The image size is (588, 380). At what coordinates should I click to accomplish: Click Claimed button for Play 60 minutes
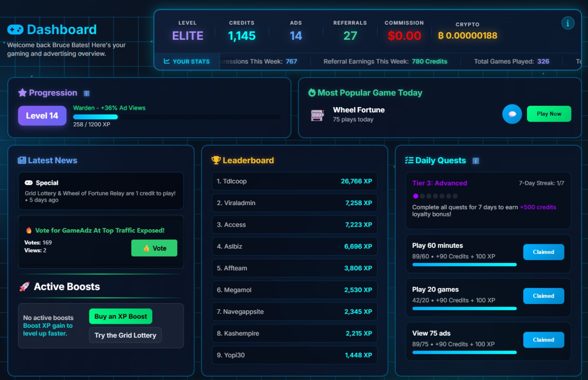click(x=543, y=252)
